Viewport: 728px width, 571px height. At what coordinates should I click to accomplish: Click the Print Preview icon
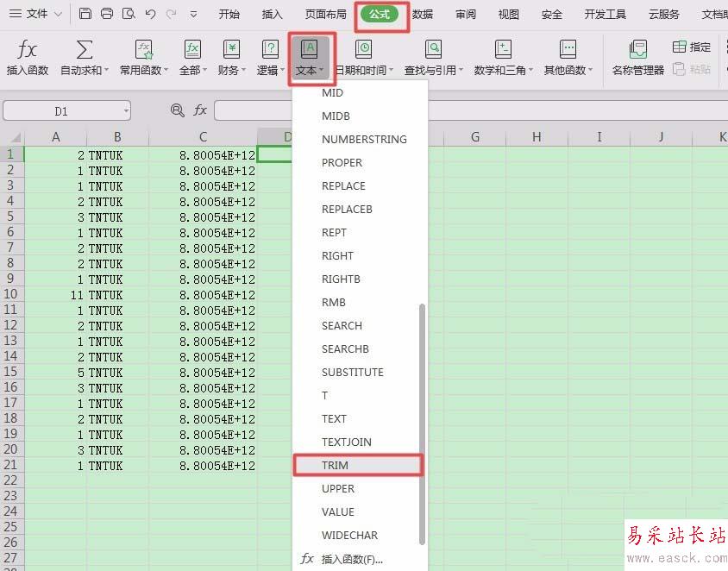click(x=129, y=14)
